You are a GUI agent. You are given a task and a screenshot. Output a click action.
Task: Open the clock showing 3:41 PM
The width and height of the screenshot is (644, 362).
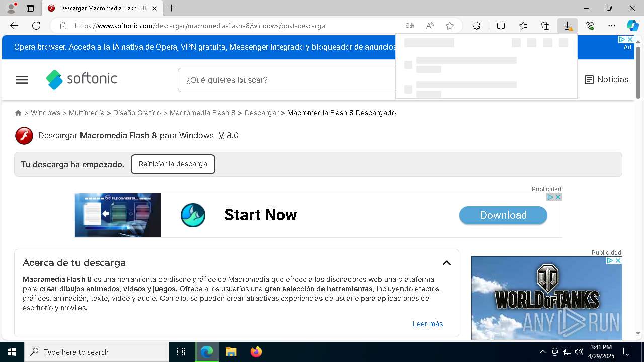pos(602,352)
